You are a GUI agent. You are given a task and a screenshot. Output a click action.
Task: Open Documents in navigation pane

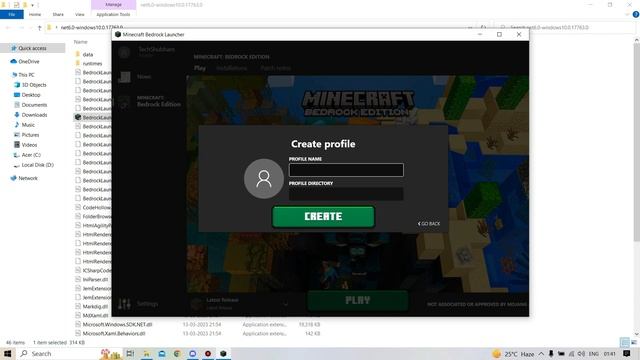34,105
